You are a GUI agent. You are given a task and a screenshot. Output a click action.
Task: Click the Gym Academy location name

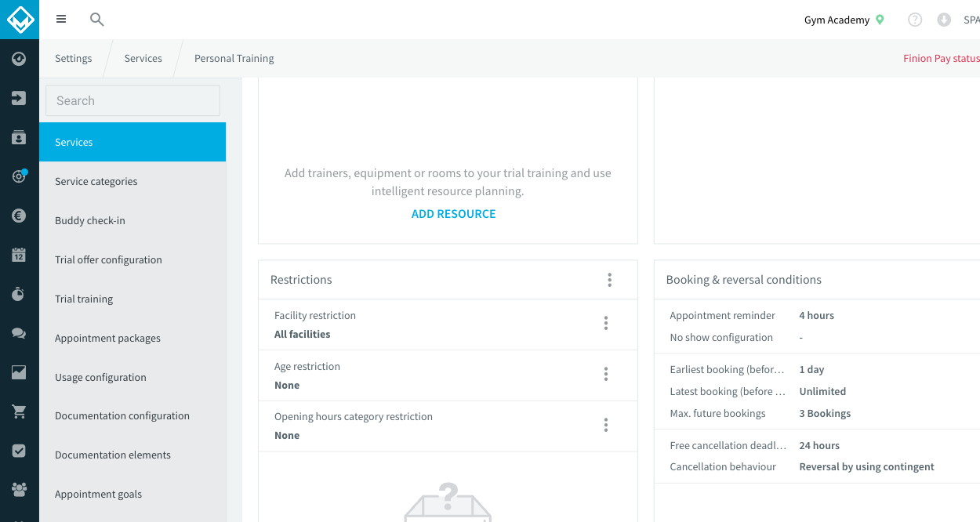pos(837,20)
